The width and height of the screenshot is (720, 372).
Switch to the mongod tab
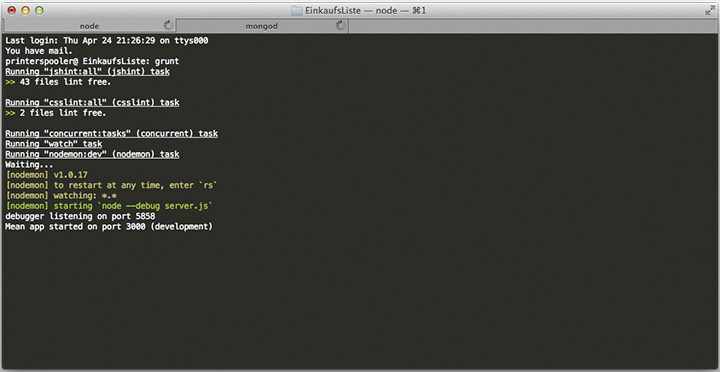(x=262, y=26)
